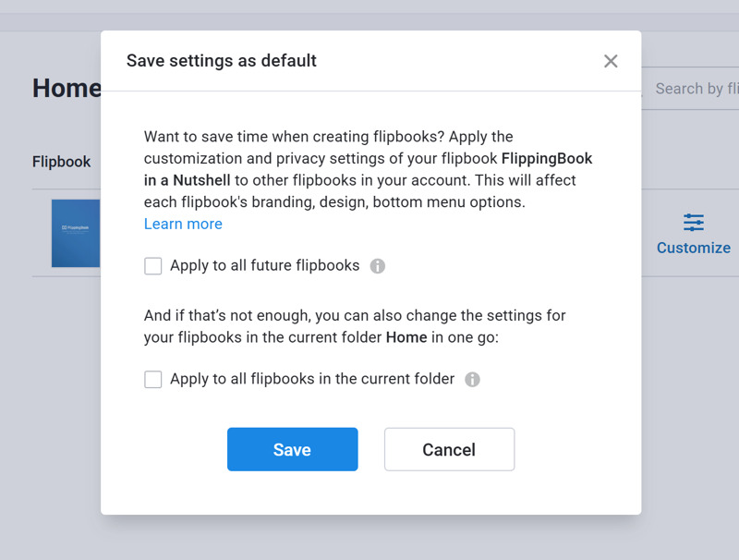The height and width of the screenshot is (560, 739).
Task: Close the Save settings as default dialog
Action: [x=611, y=61]
